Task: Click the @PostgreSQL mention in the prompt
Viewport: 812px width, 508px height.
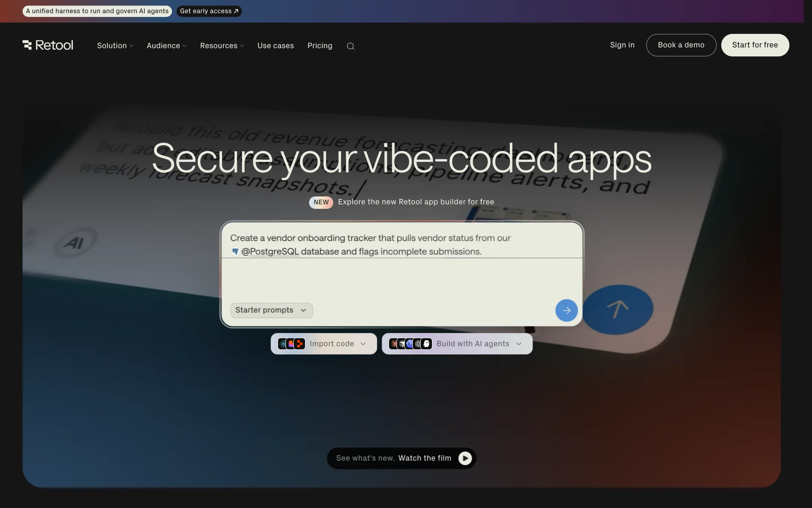Action: (270, 251)
